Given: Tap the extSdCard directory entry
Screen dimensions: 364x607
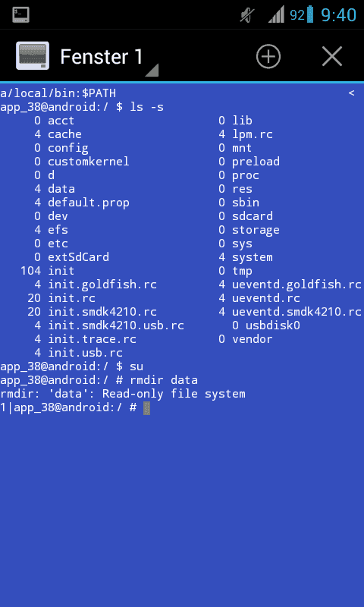Looking at the screenshot, I should [78, 257].
